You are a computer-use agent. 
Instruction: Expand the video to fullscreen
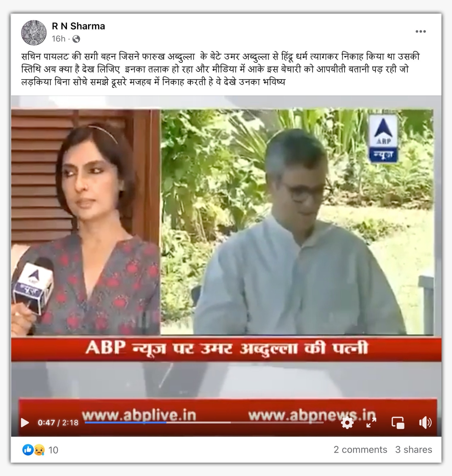(371, 422)
